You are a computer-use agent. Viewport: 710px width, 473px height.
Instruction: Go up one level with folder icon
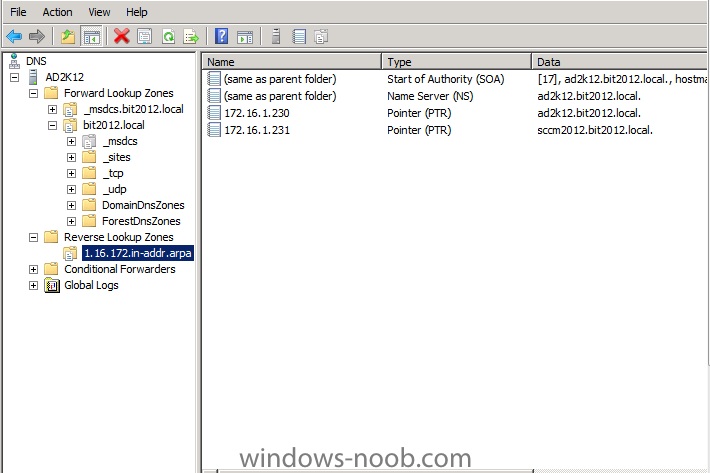point(68,36)
